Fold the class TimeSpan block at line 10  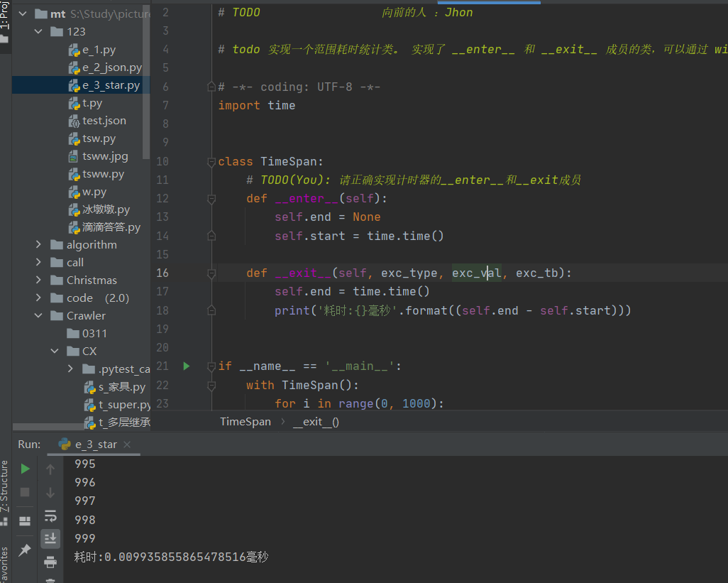[x=211, y=162]
